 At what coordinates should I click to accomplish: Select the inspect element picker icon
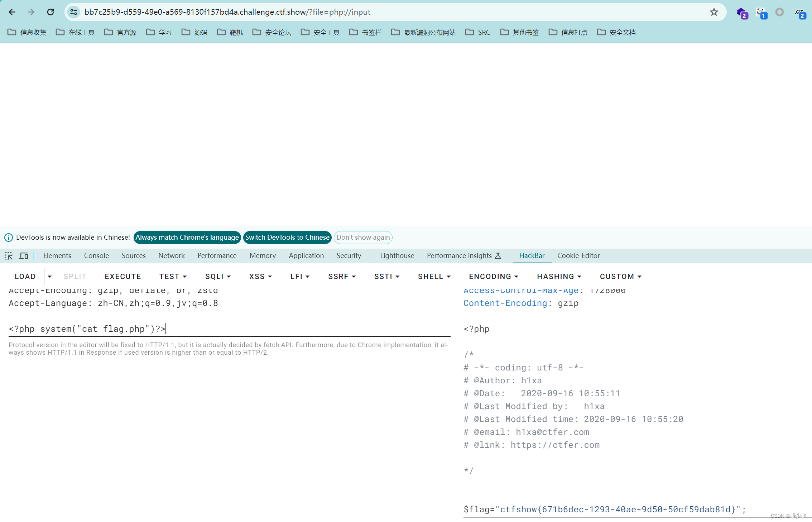coord(9,256)
